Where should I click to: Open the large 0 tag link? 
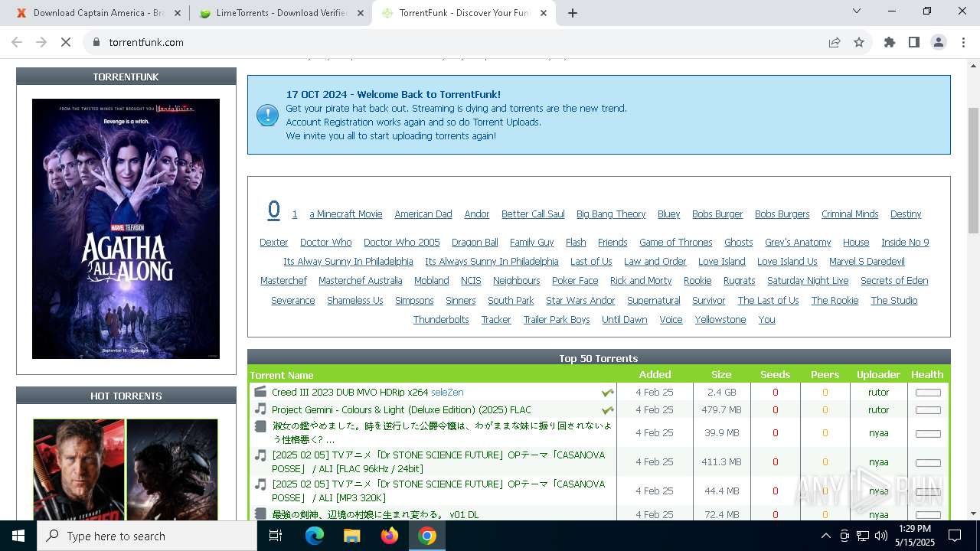(x=273, y=210)
